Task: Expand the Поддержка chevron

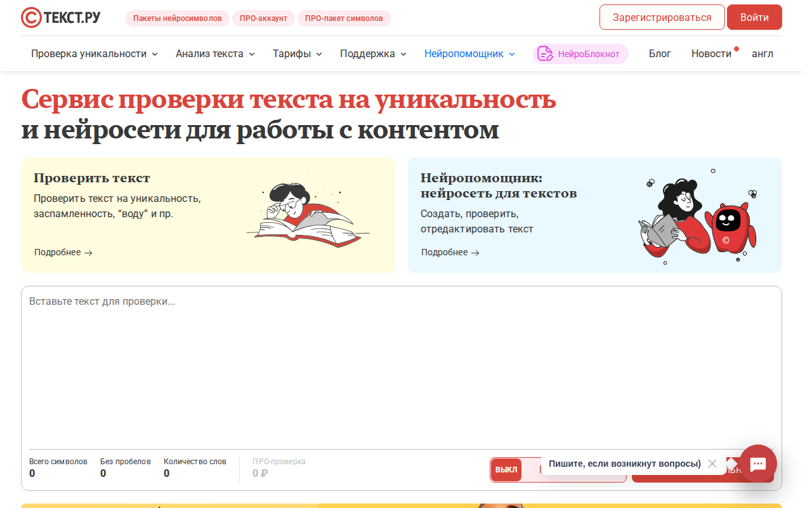Action: tap(403, 55)
